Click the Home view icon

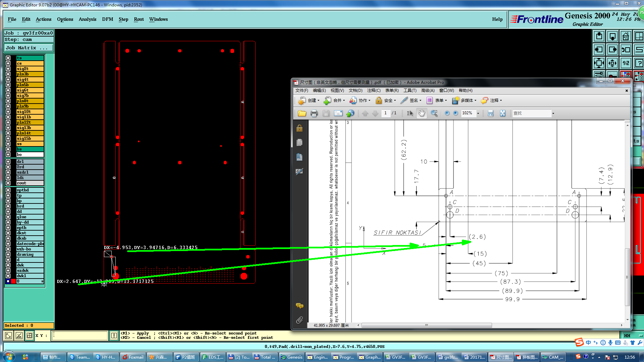pos(626,36)
